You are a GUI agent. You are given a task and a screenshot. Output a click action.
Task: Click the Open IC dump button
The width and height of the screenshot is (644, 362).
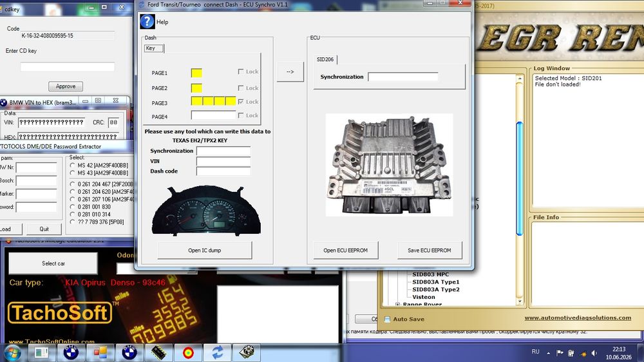point(205,250)
